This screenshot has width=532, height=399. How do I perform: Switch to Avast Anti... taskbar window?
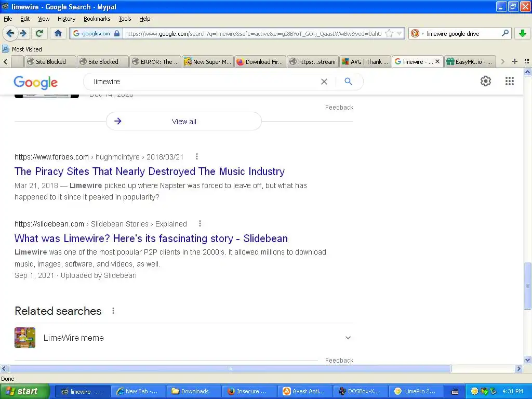[305, 391]
